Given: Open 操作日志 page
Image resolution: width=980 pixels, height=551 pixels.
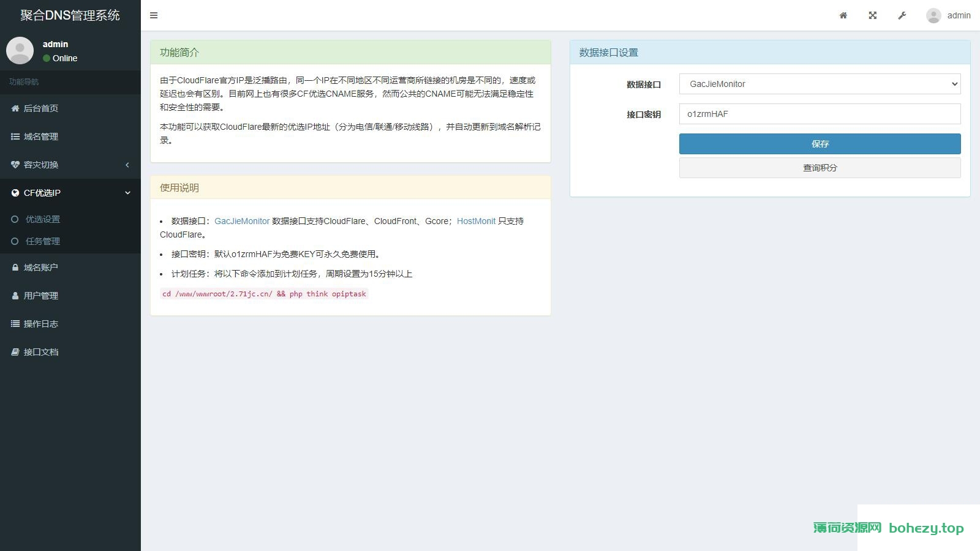Looking at the screenshot, I should tap(70, 324).
